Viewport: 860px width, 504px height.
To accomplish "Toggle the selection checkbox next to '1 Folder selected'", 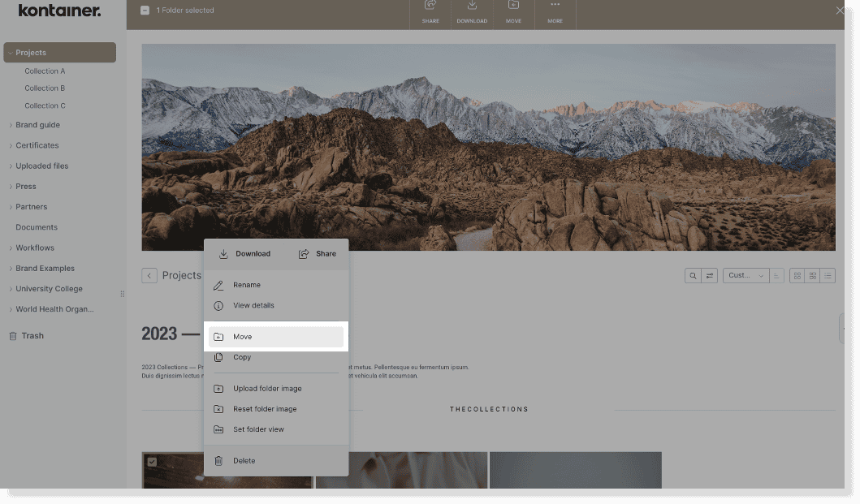I will tap(145, 10).
